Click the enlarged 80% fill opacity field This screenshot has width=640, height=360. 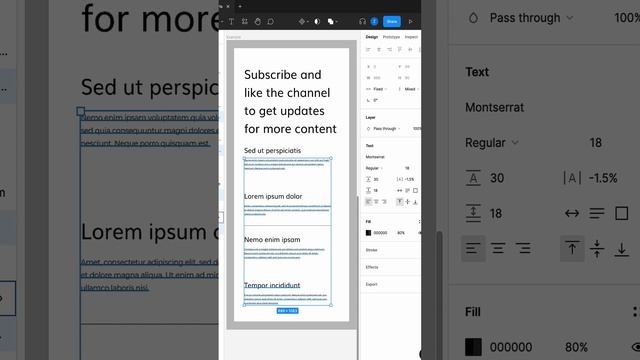click(x=576, y=347)
